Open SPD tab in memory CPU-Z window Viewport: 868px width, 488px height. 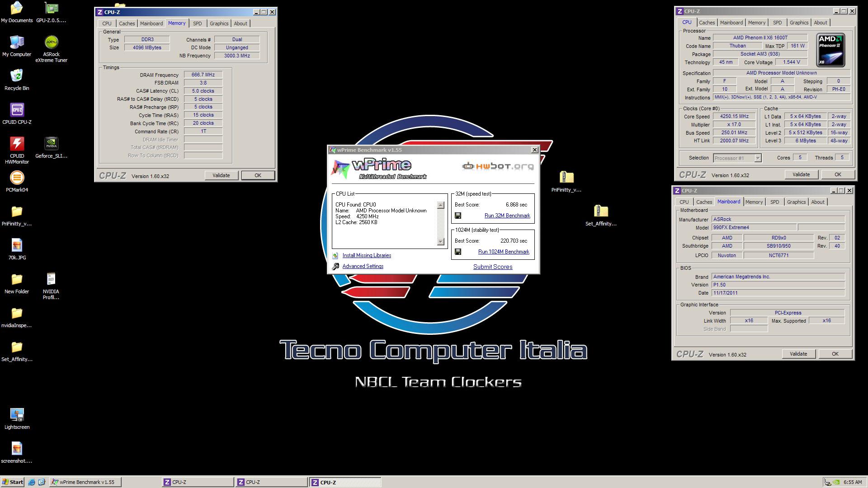point(198,23)
